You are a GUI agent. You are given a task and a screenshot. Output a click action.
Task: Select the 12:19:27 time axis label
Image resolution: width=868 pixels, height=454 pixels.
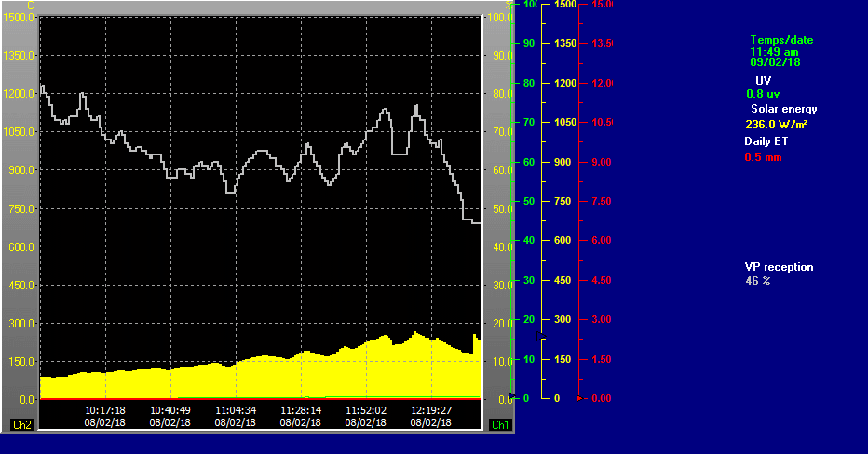[431, 409]
